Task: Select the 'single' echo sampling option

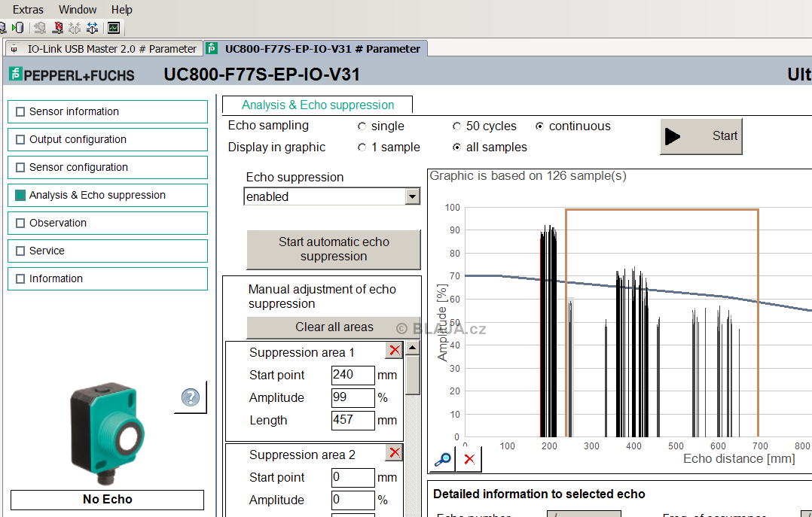Action: (362, 126)
